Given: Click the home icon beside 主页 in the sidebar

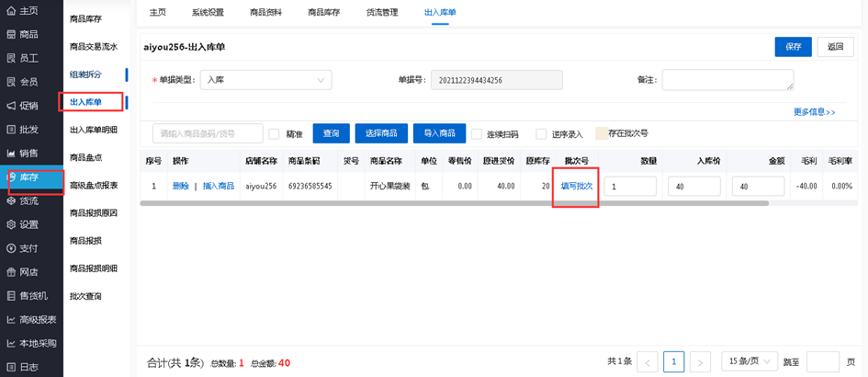Looking at the screenshot, I should pos(11,11).
